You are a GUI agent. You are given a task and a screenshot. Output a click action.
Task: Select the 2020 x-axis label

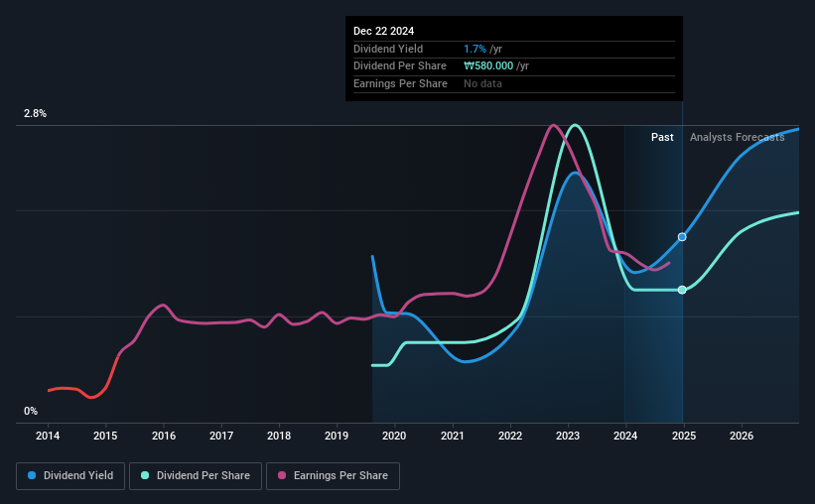click(394, 436)
